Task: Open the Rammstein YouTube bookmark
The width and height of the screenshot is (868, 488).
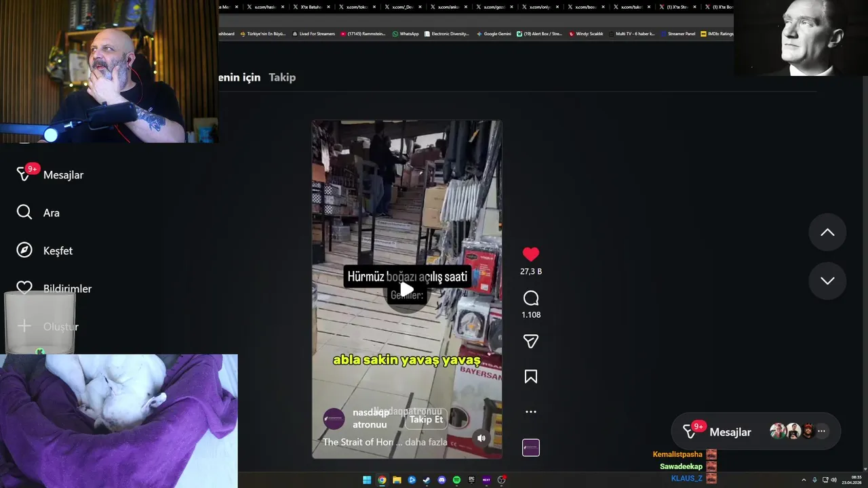Action: pos(363,34)
